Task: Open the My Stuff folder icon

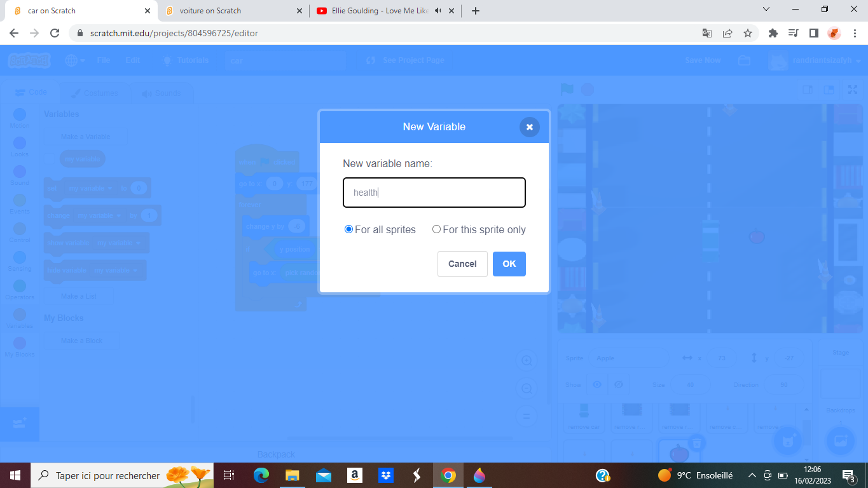Action: point(744,60)
